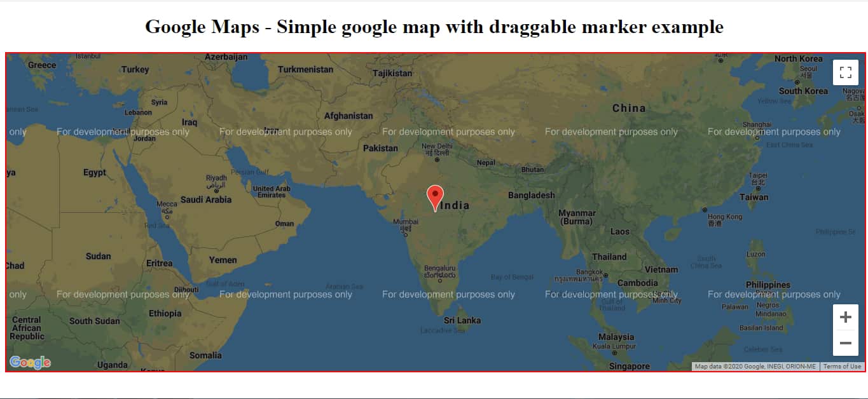Click the Malaysia label
868x399 pixels.
[616, 337]
